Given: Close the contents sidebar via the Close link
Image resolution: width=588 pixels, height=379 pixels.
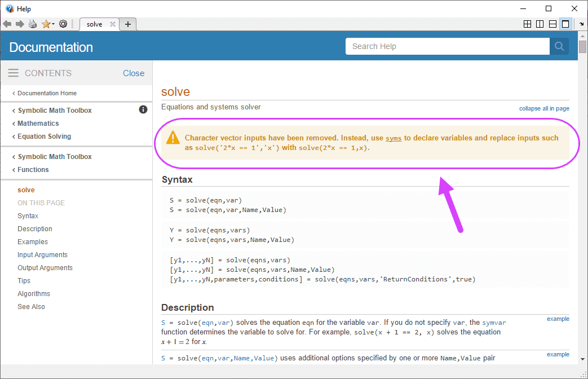Looking at the screenshot, I should click(134, 73).
